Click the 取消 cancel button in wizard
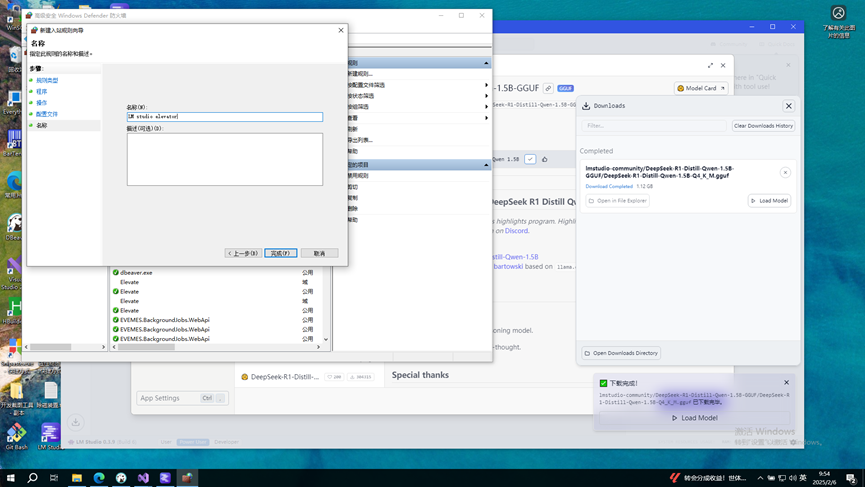The width and height of the screenshot is (865, 487). pos(319,253)
